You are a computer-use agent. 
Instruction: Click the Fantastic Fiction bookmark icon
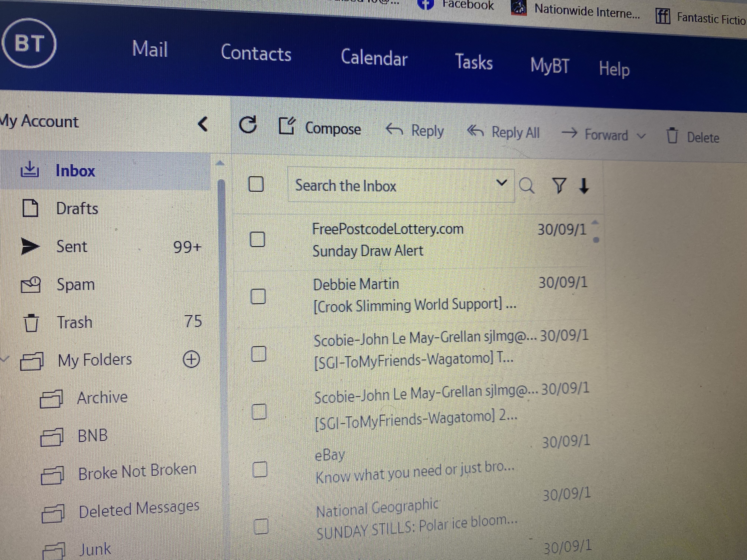point(663,16)
